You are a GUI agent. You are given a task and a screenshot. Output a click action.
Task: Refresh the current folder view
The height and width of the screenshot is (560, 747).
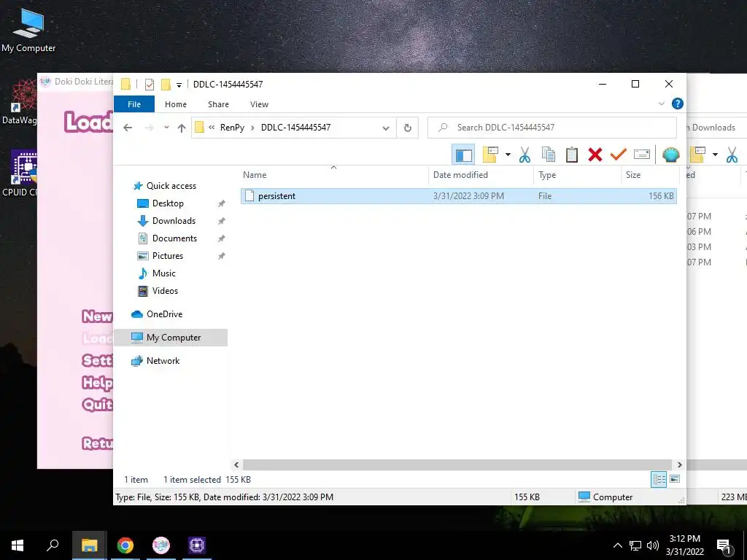[407, 128]
